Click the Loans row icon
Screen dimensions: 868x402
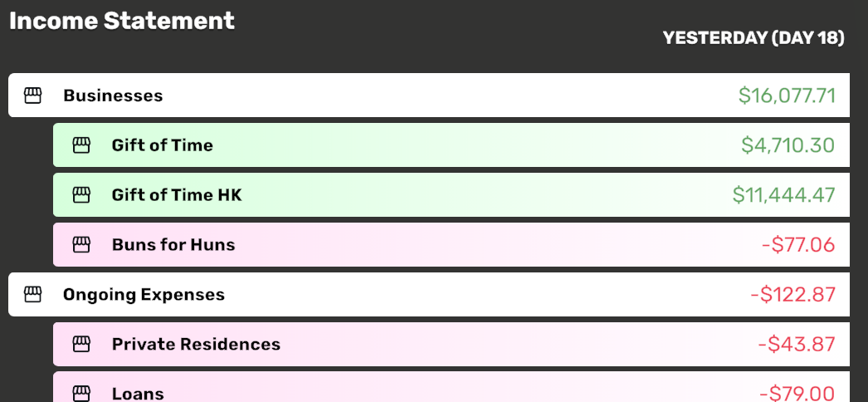click(81, 393)
